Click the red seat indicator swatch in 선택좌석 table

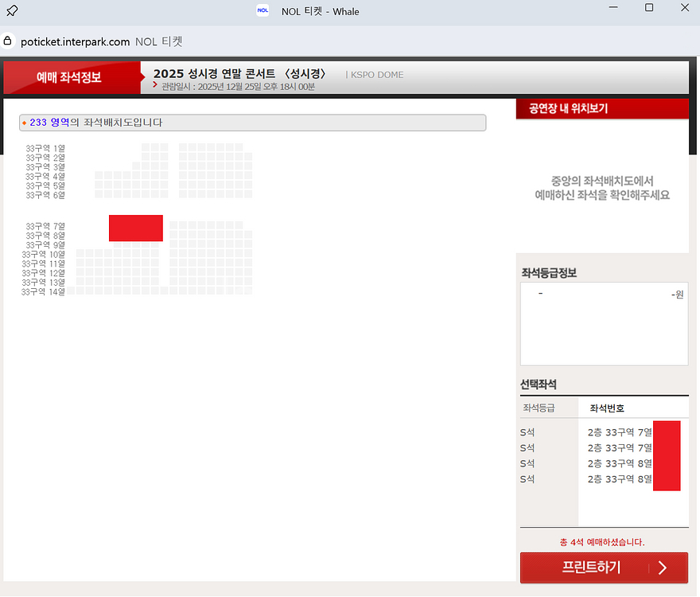tap(667, 456)
